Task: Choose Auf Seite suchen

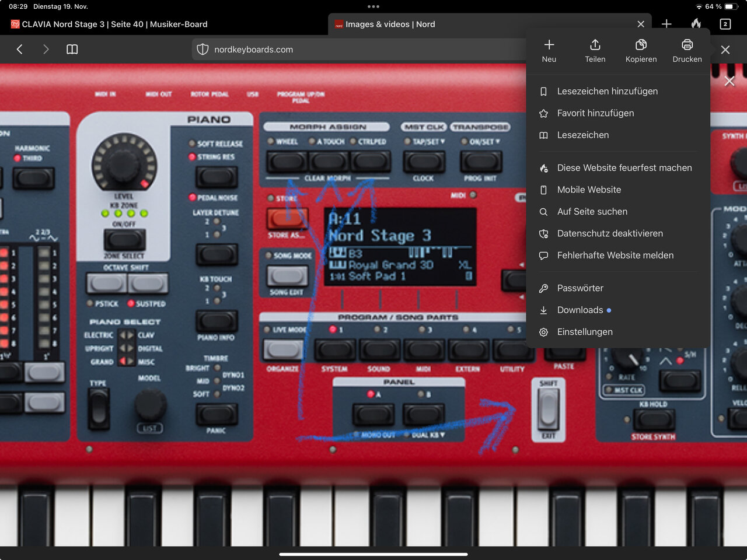Action: (x=592, y=212)
